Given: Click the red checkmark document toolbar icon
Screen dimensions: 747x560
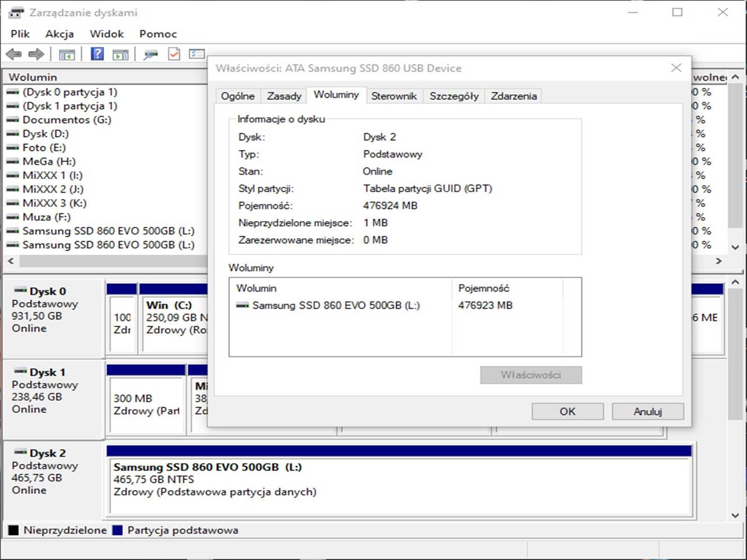Looking at the screenshot, I should click(174, 54).
